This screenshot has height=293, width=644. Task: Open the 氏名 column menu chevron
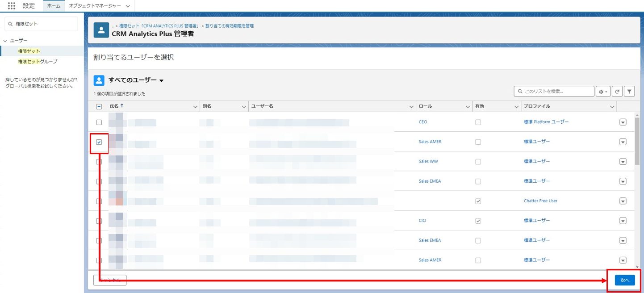tap(195, 106)
